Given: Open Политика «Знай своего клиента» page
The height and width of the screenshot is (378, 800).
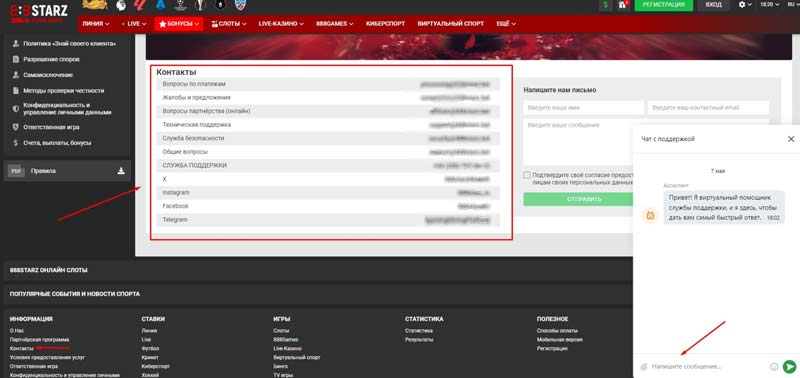Looking at the screenshot, I should click(x=69, y=44).
